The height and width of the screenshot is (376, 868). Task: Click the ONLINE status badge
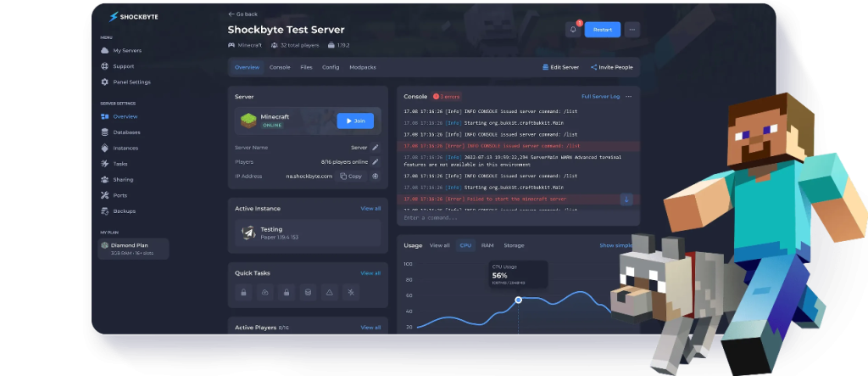pos(272,126)
